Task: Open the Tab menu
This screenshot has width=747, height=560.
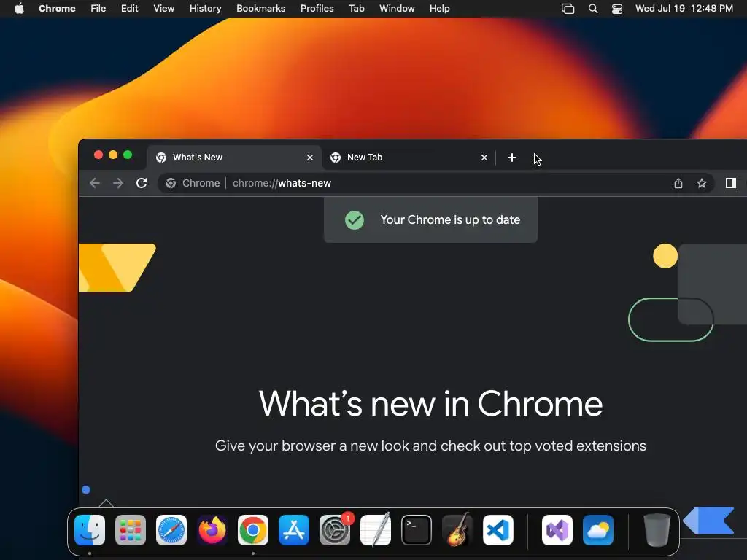Action: [x=356, y=9]
